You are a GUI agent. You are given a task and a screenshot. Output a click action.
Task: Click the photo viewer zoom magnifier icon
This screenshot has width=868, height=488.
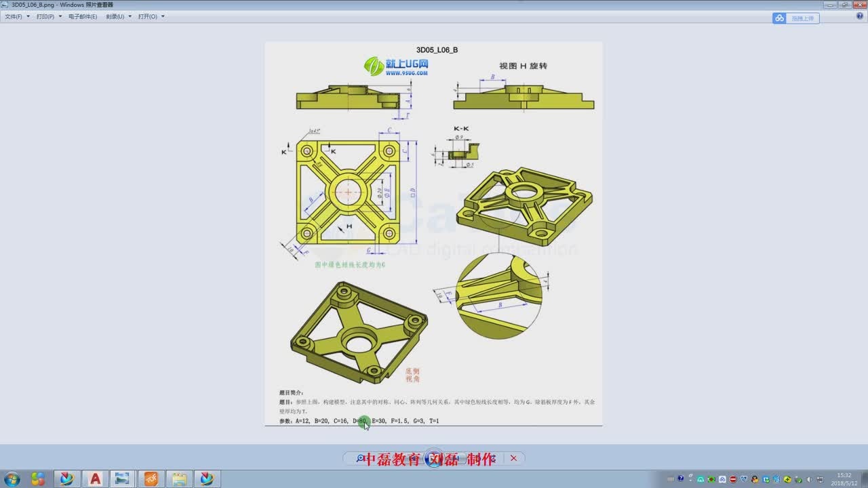point(360,459)
